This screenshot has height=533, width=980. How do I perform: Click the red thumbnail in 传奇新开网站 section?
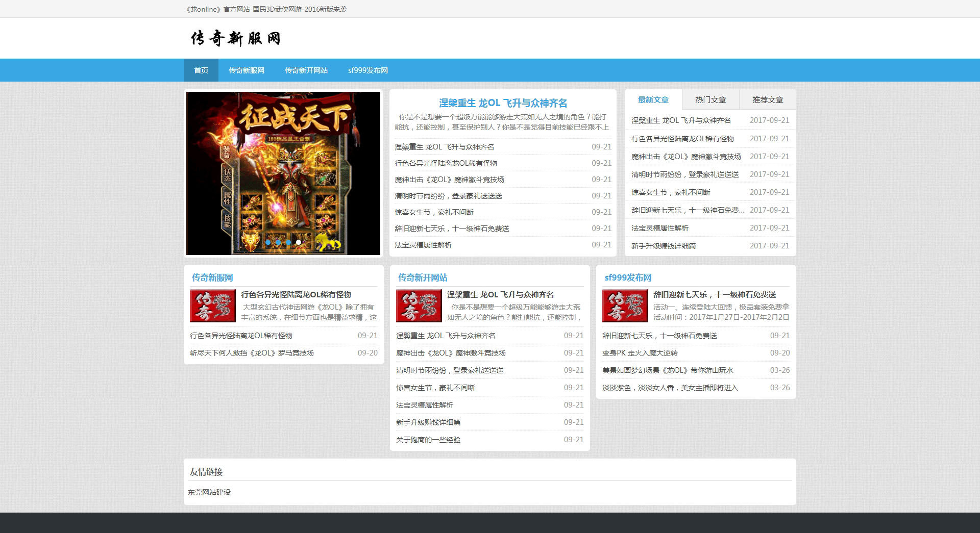(x=419, y=306)
